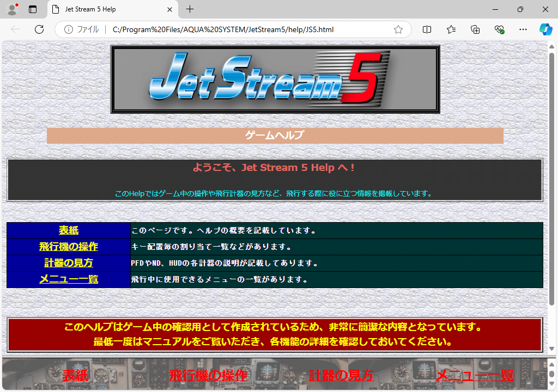Image resolution: width=558 pixels, height=392 pixels.
Task: Go to 飛行機の操作 in the bottom navigation
Action: [x=208, y=375]
